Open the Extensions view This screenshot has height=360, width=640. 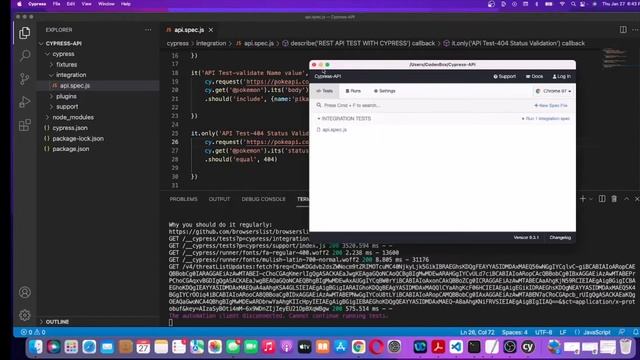(x=24, y=125)
